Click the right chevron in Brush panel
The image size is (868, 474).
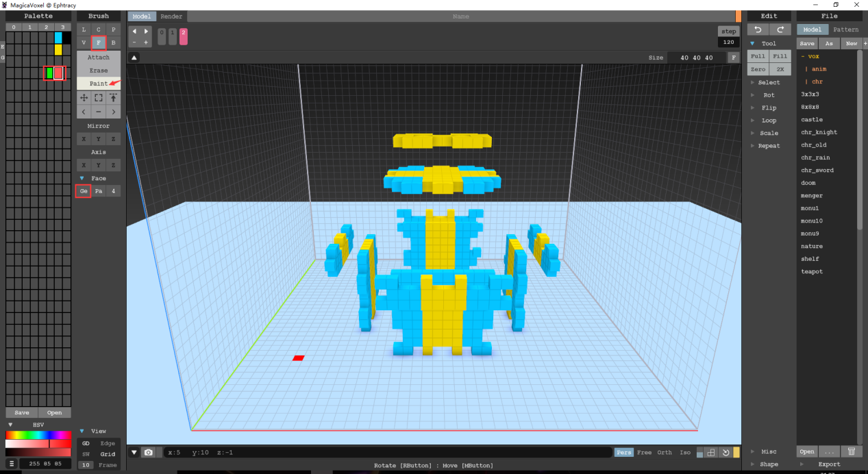pos(114,112)
